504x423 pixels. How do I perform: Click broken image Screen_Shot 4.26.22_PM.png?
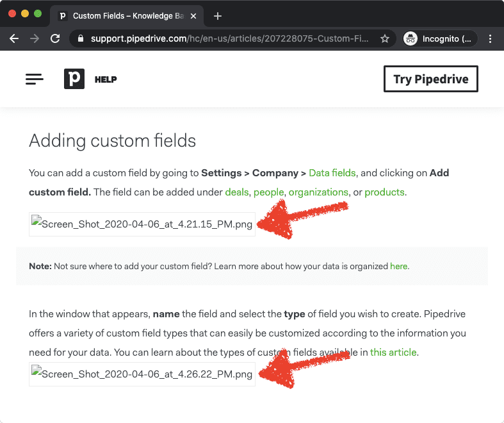pos(142,374)
